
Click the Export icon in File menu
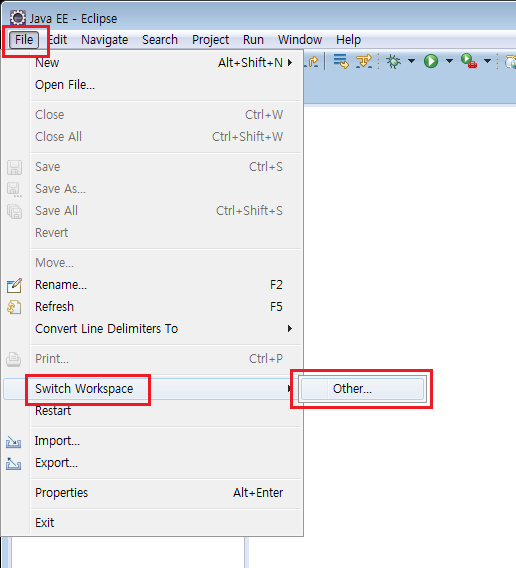tap(13, 464)
